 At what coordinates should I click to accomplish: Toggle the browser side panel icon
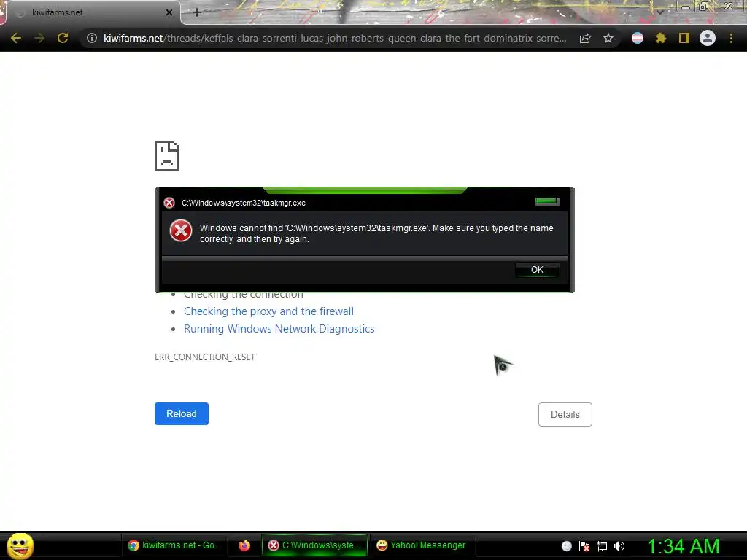coord(684,38)
